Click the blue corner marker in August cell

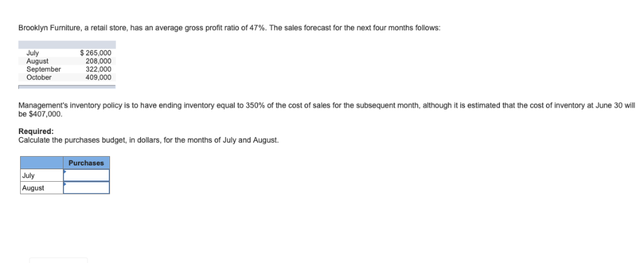pos(65,183)
